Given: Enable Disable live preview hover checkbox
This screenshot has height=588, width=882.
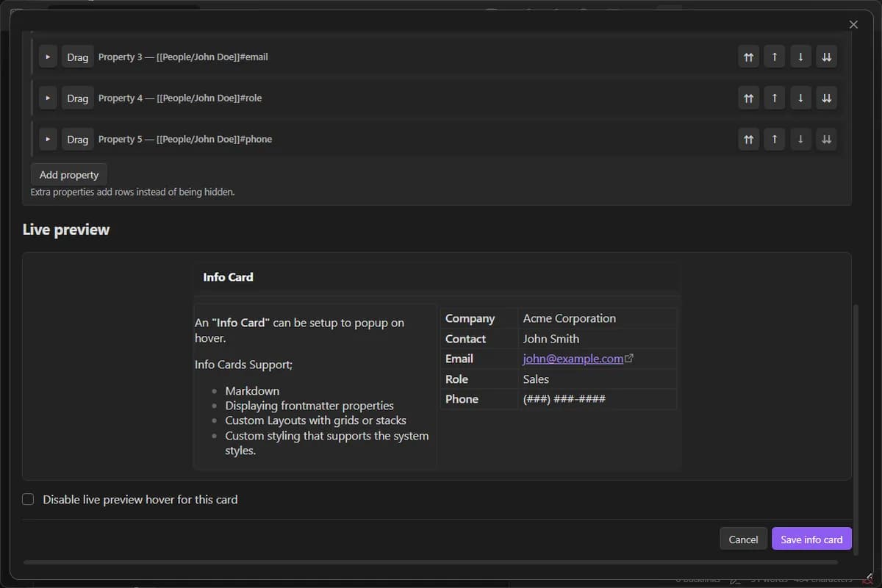Looking at the screenshot, I should (x=28, y=499).
